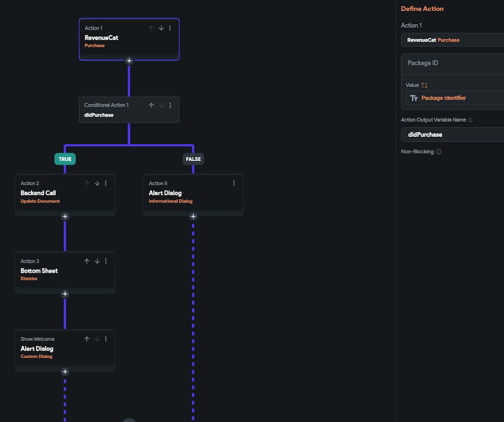The height and width of the screenshot is (422, 504).
Task: Move Action 3 Bottom Sheet up
Action: tap(87, 261)
